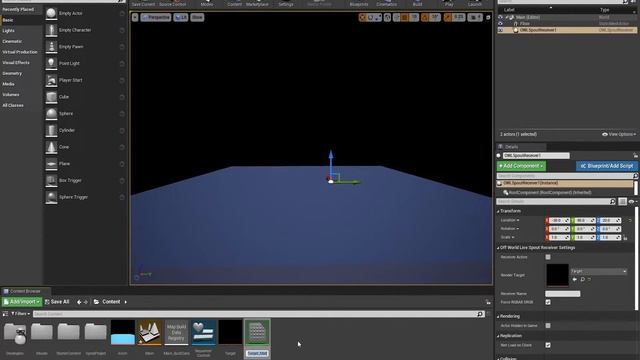This screenshot has width=640, height=360.
Task: Open property matrix grid icon in Details
Action: coord(622,202)
